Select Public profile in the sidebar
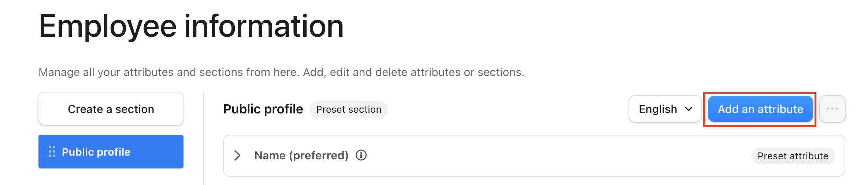 pyautogui.click(x=111, y=152)
